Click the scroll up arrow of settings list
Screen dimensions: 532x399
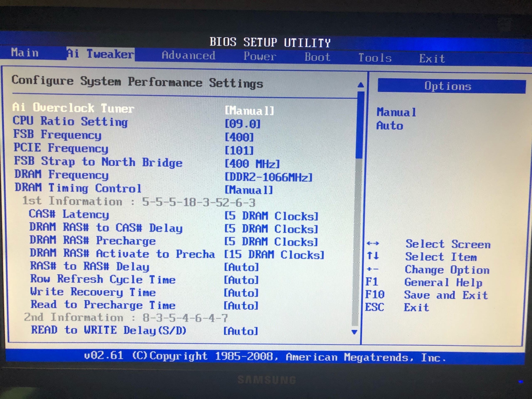360,85
